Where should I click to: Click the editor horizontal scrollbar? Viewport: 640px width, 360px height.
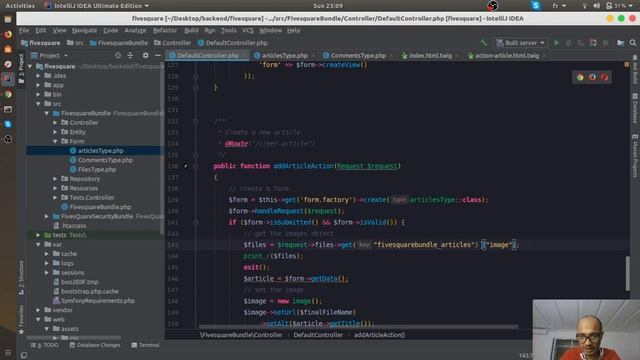[358, 327]
